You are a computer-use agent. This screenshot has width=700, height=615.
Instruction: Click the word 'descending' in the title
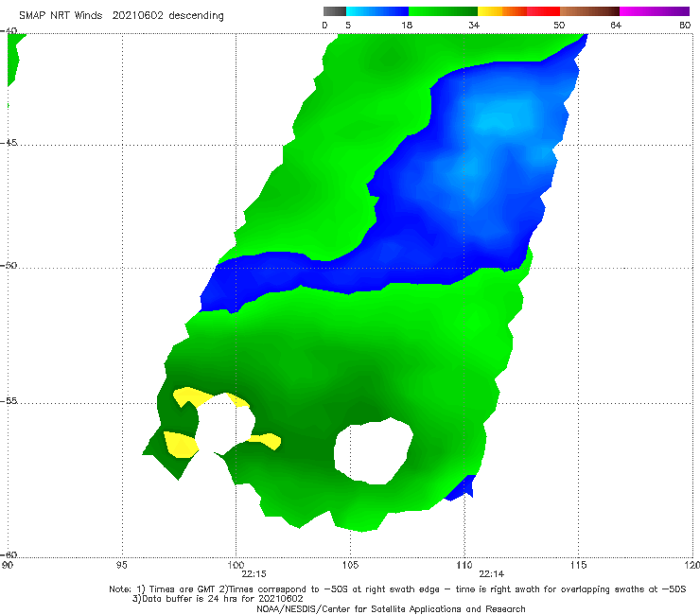197,16
